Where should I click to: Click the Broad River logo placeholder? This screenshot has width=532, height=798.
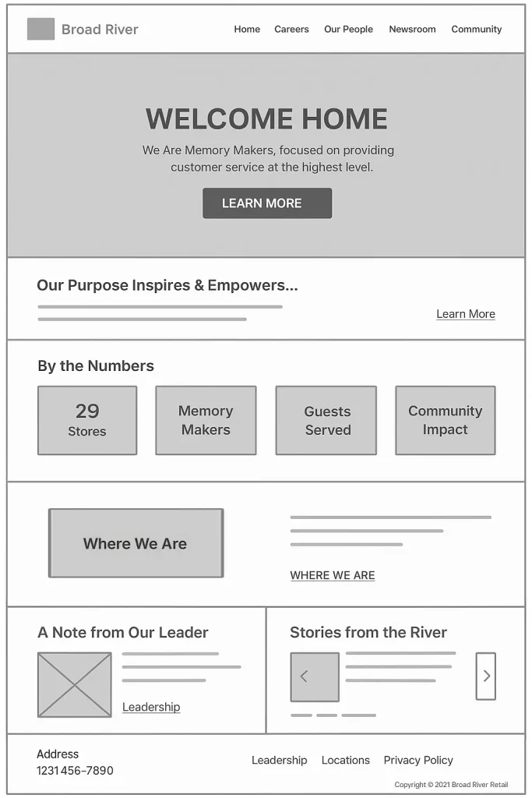(41, 29)
